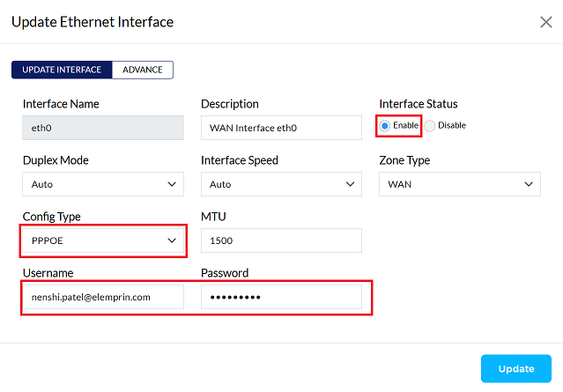
Task: Open the Interface Speed dropdown
Action: pyautogui.click(x=282, y=184)
